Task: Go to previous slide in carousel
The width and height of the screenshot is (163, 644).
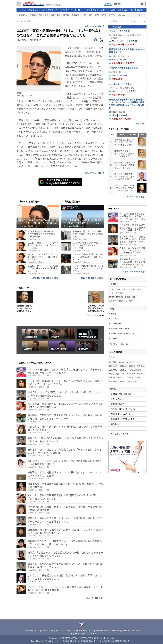Action: pos(19,340)
